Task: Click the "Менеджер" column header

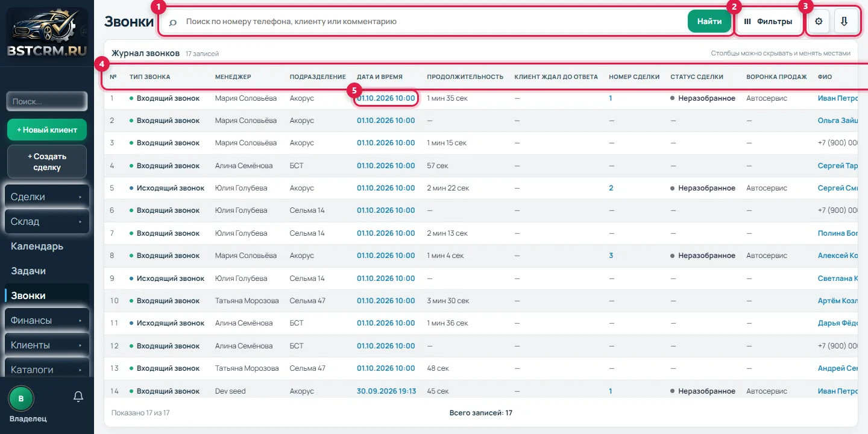Action: [x=233, y=77]
